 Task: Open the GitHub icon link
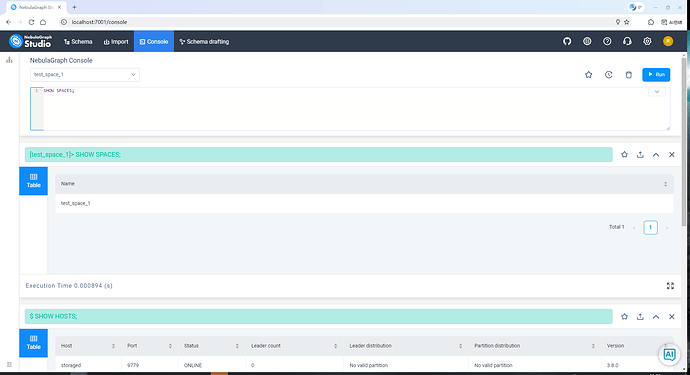coord(567,41)
